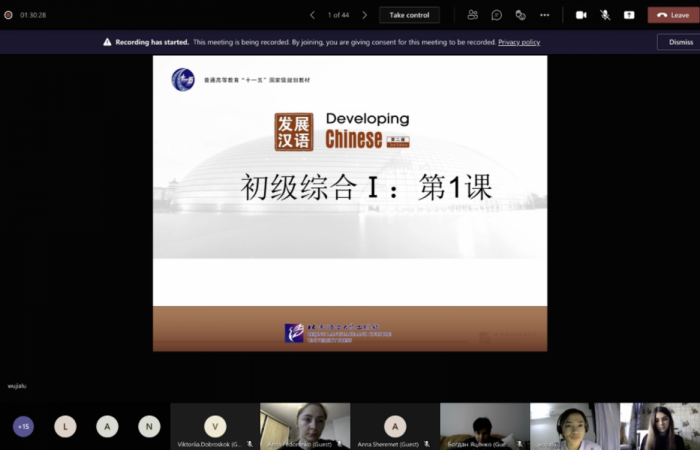Select participant avatar L
Viewport: 700px width, 450px height.
tap(65, 426)
